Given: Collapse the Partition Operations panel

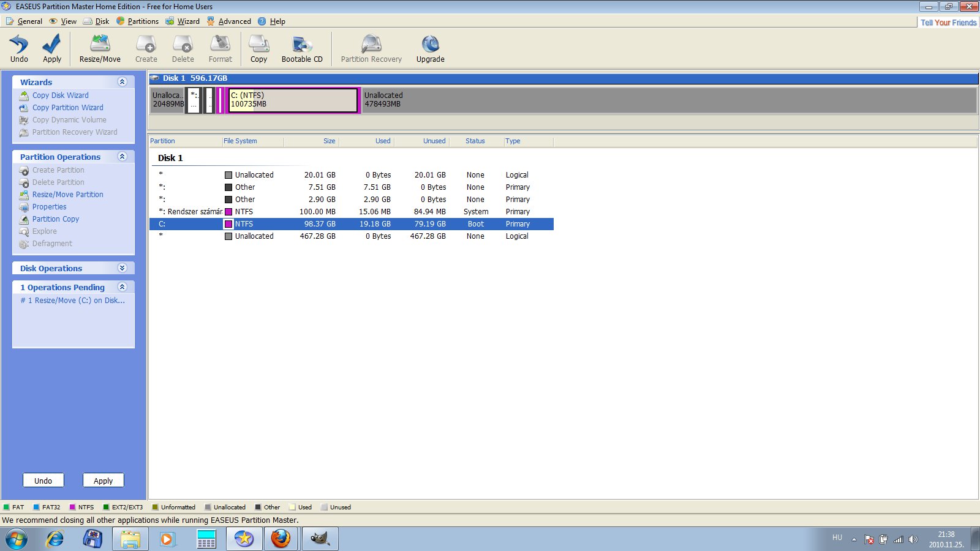Looking at the screenshot, I should point(122,157).
